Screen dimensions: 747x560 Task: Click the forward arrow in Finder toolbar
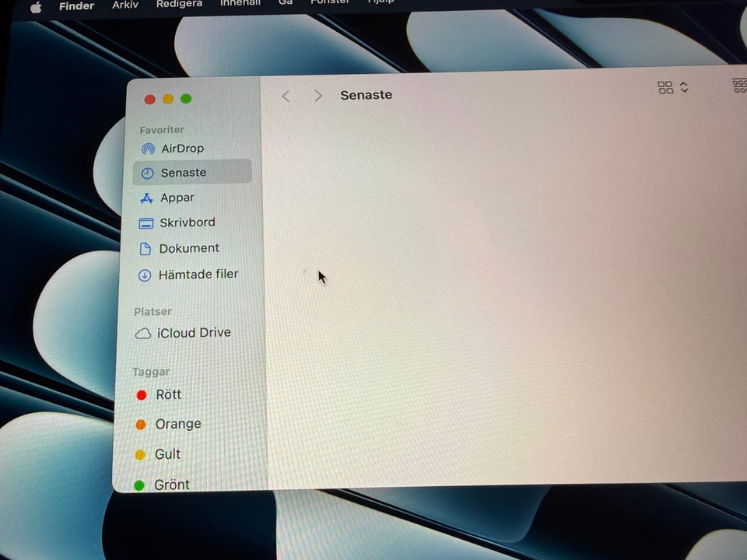(x=317, y=96)
